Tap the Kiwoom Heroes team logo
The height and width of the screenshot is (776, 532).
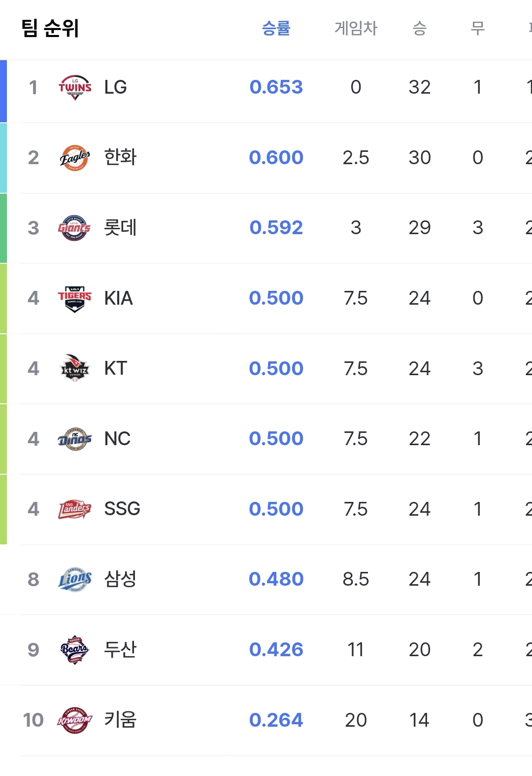pyautogui.click(x=75, y=720)
